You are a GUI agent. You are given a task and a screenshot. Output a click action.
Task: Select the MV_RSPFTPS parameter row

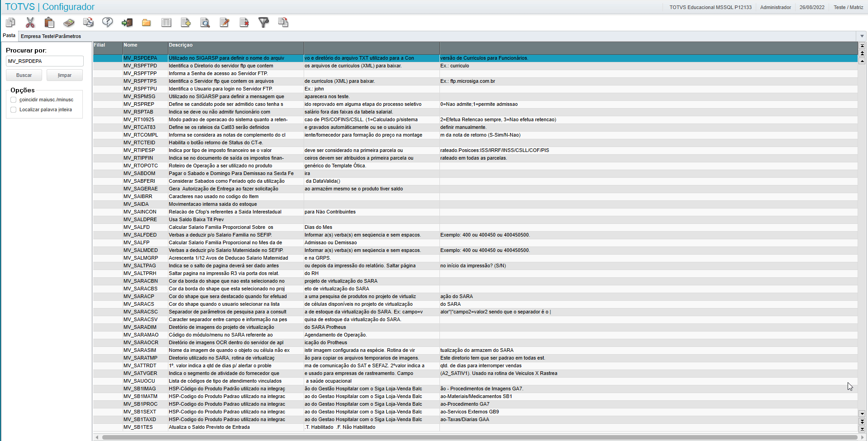pos(475,81)
